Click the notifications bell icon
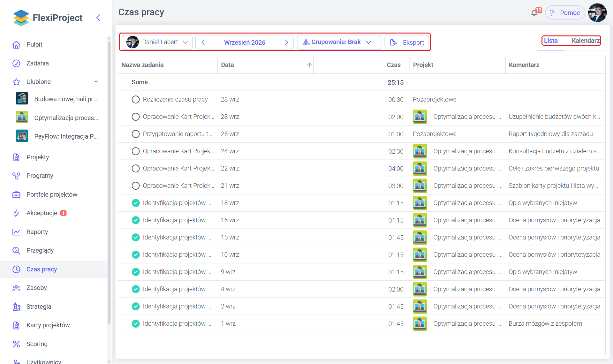The image size is (613, 364). 534,13
